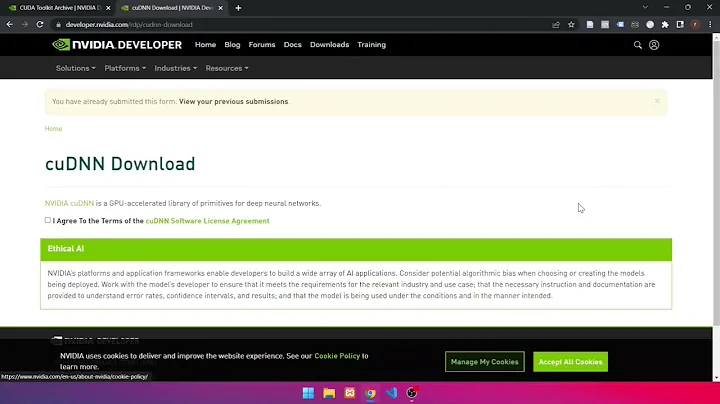Open a new browser tab
This screenshot has height=404, width=720.
(x=238, y=8)
